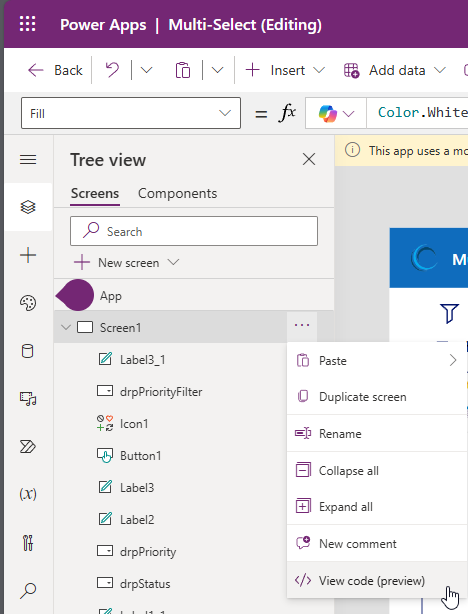This screenshot has height=614, width=468.
Task: Select Icon1 in tree view
Action: [134, 424]
